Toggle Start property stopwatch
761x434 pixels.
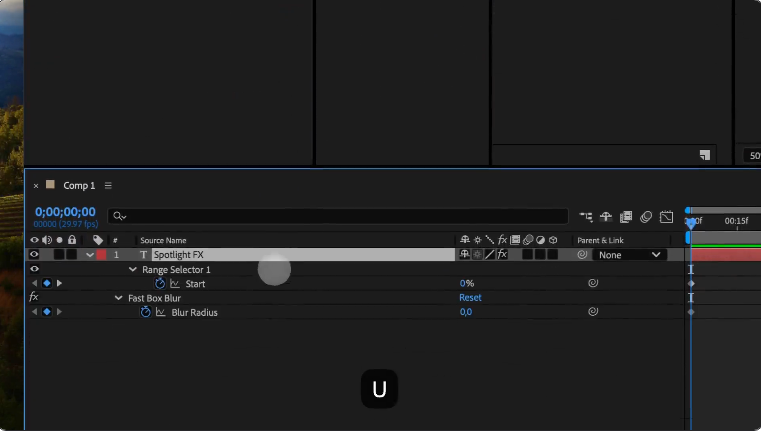(x=160, y=284)
